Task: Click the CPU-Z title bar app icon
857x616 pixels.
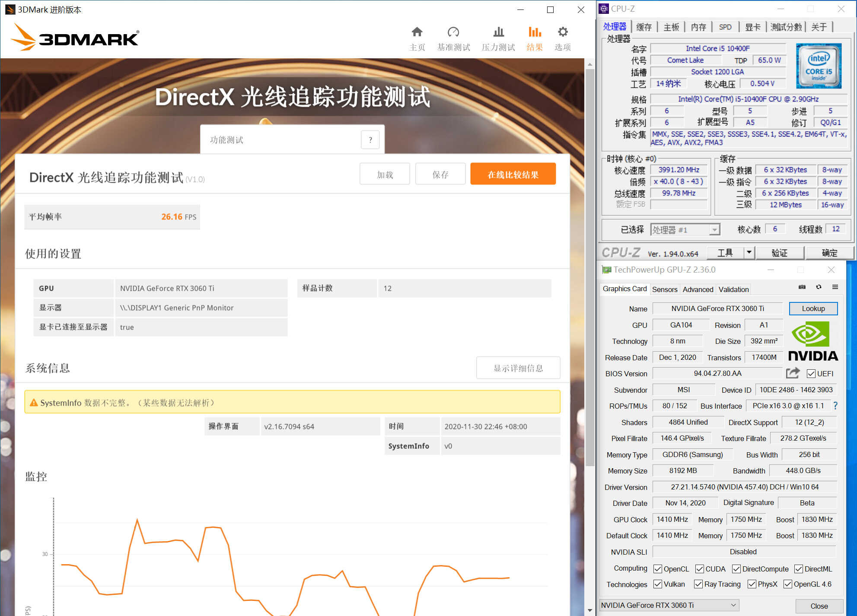Action: pyautogui.click(x=604, y=9)
